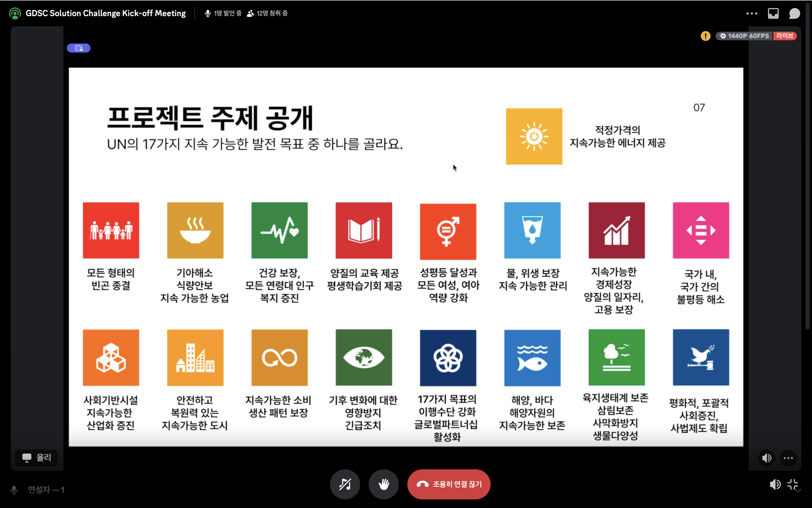Toggle the muted music note button
812x508 pixels.
click(345, 484)
